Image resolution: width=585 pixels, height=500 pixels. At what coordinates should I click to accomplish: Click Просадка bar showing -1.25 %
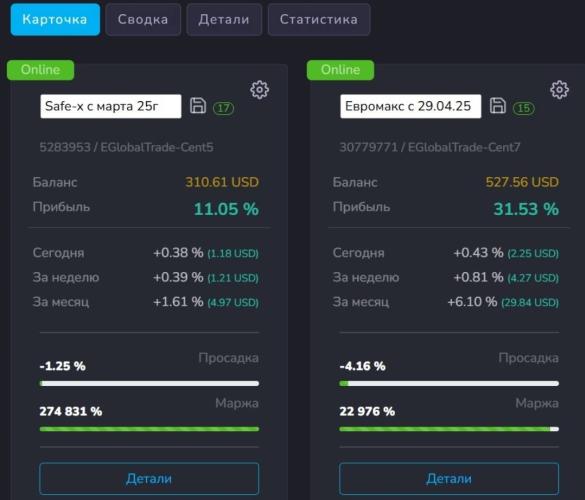pos(149,383)
